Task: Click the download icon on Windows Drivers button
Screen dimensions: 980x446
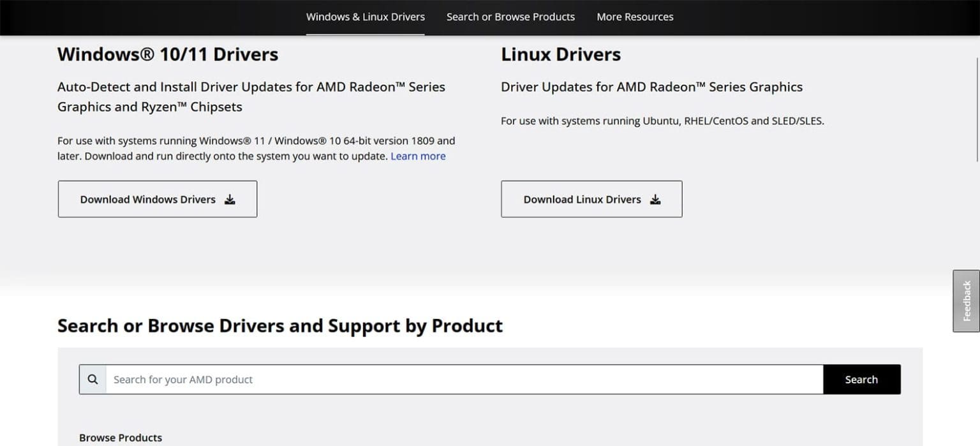Action: pos(230,199)
